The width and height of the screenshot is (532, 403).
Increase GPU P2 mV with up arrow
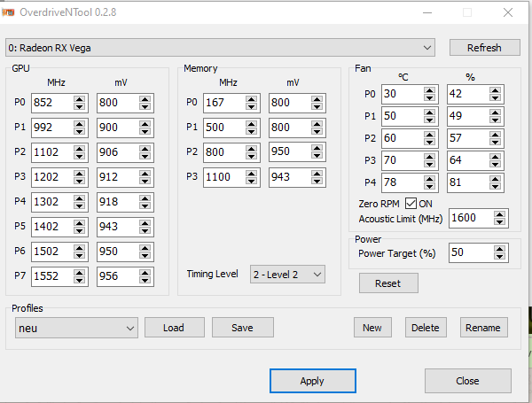(x=145, y=149)
